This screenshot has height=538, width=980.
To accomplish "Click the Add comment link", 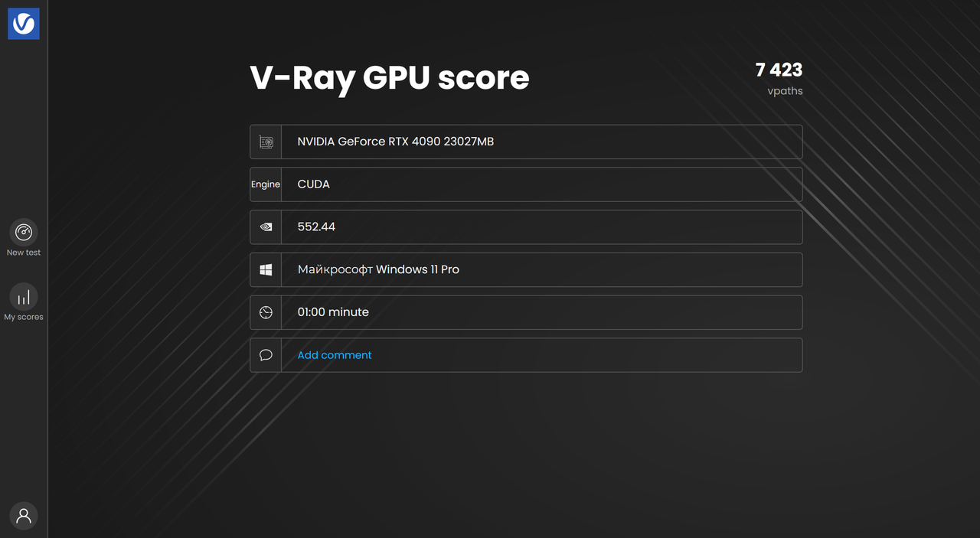I will click(x=335, y=355).
